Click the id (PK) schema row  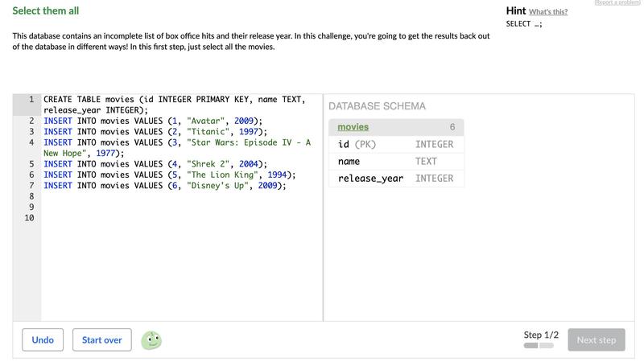[x=396, y=145]
